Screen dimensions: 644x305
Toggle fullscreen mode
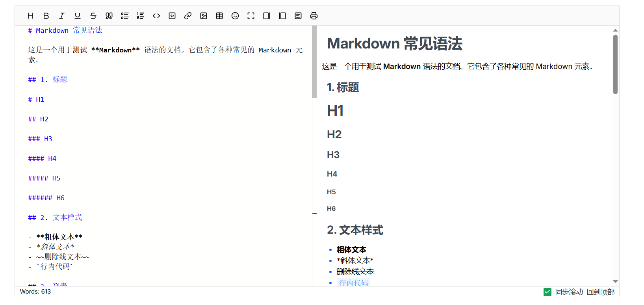[251, 16]
